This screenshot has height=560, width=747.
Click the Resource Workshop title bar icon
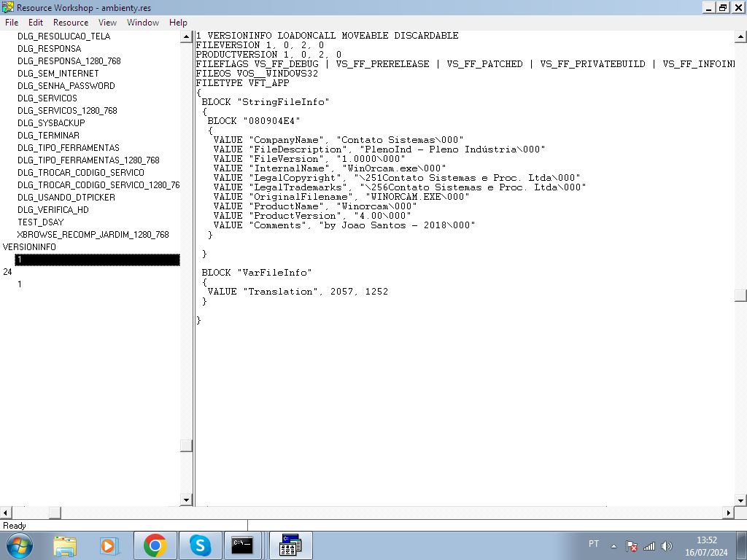pyautogui.click(x=7, y=7)
